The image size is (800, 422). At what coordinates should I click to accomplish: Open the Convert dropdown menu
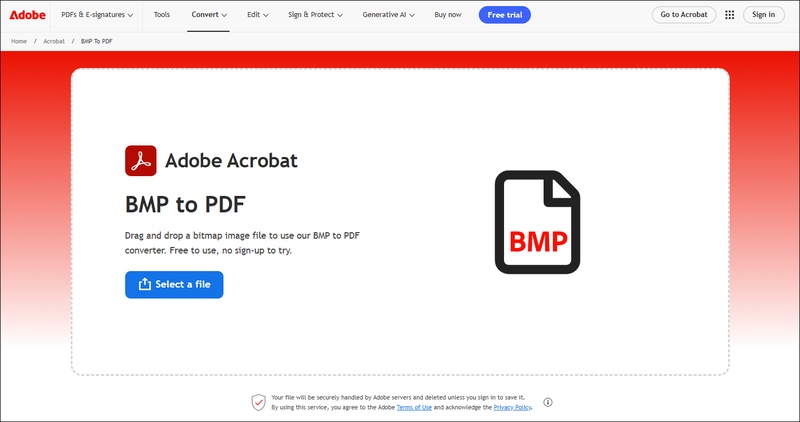[209, 15]
